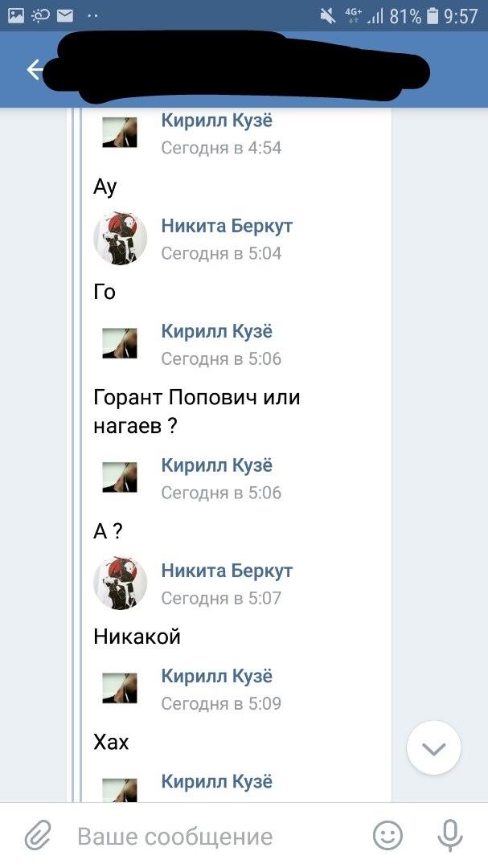Tap the paperclip attachment icon
Viewport: 488px width, 868px height.
pos(38,836)
